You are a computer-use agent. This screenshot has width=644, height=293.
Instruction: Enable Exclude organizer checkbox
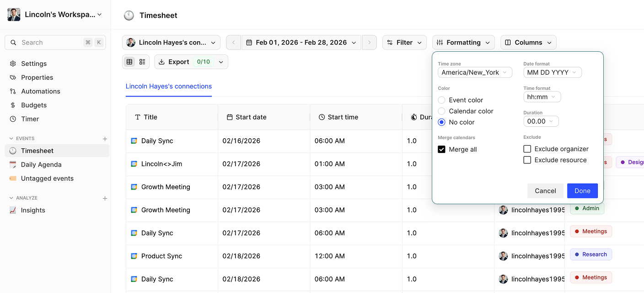pyautogui.click(x=527, y=149)
